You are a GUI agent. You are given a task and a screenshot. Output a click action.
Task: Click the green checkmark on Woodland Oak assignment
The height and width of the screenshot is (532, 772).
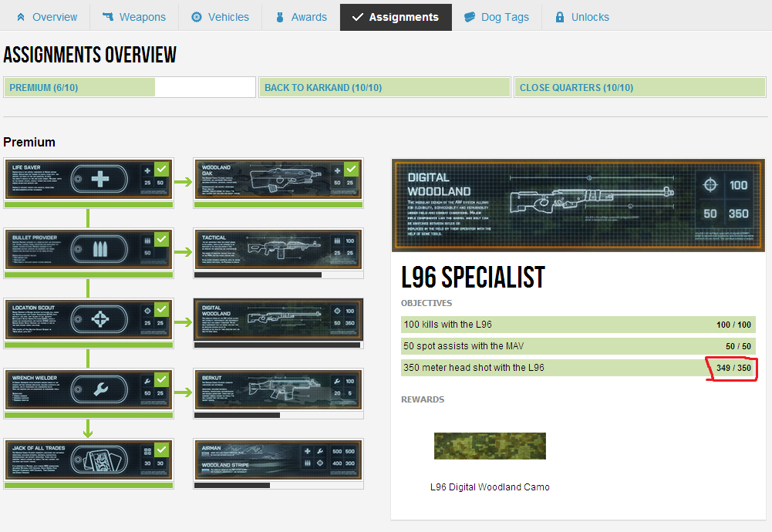(x=351, y=169)
